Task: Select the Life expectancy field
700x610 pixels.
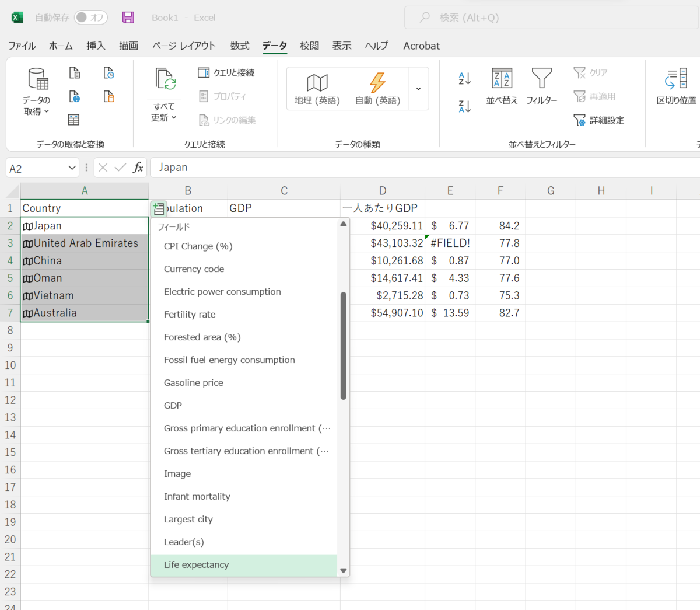Action: click(244, 565)
